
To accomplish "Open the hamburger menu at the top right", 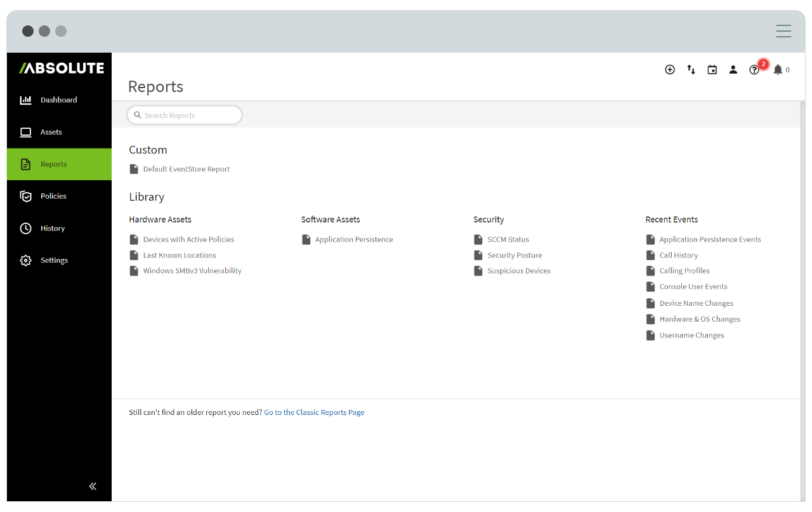I will point(783,30).
